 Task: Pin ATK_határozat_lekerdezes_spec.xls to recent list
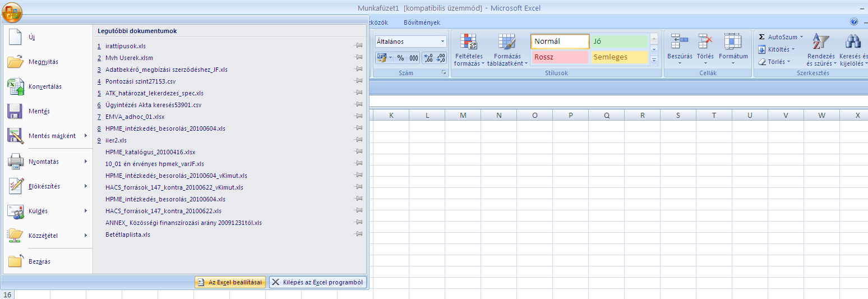[x=359, y=93]
